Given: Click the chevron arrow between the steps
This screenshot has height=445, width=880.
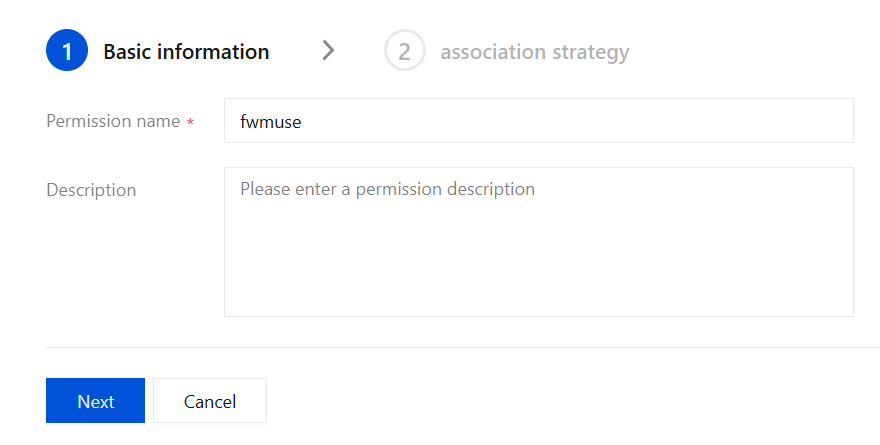Looking at the screenshot, I should click(328, 51).
